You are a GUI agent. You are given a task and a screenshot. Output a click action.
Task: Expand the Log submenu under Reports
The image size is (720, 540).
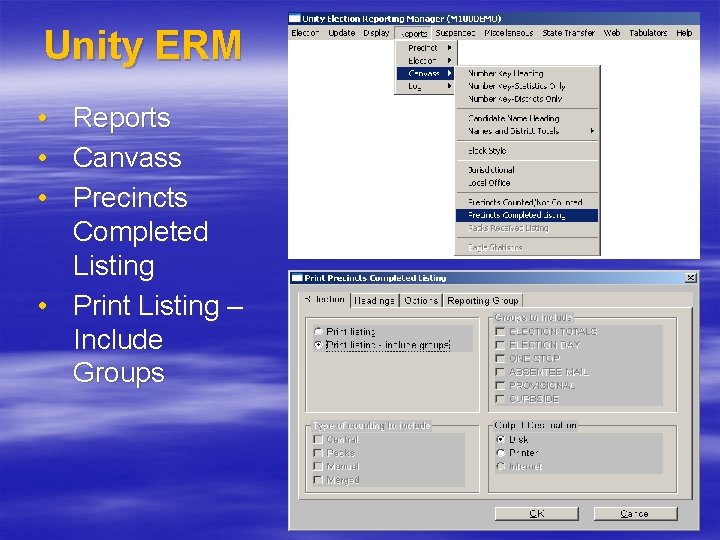pyautogui.click(x=425, y=86)
